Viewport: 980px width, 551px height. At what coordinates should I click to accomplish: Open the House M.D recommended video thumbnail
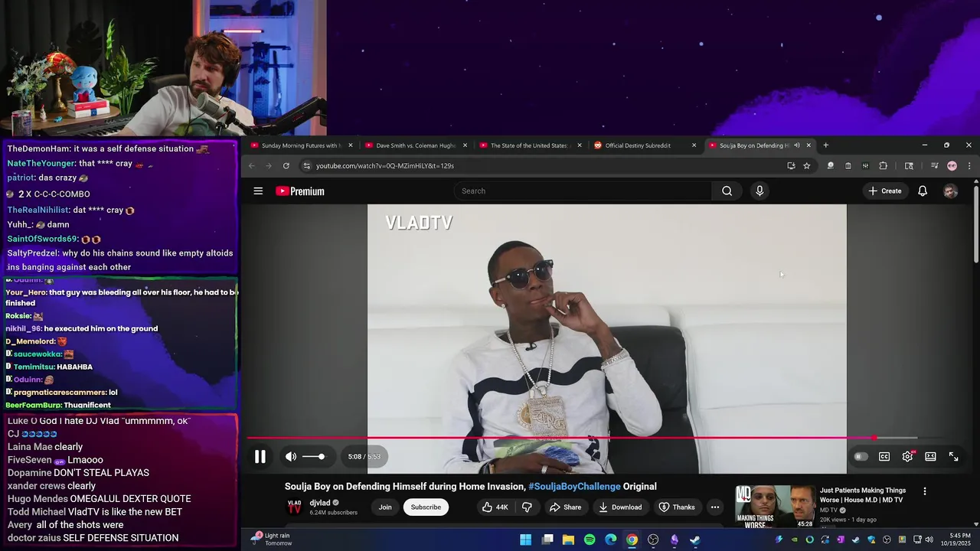[776, 507]
